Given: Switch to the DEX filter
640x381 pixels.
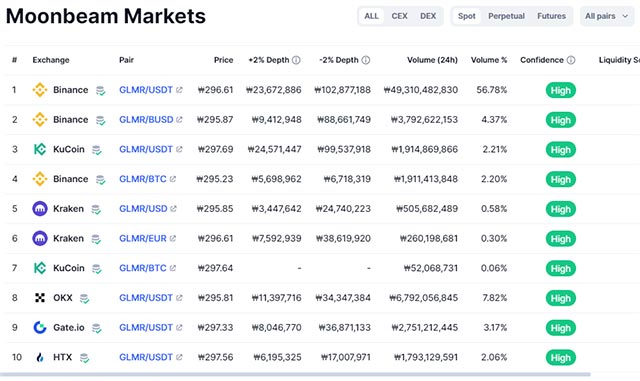Looking at the screenshot, I should click(428, 16).
